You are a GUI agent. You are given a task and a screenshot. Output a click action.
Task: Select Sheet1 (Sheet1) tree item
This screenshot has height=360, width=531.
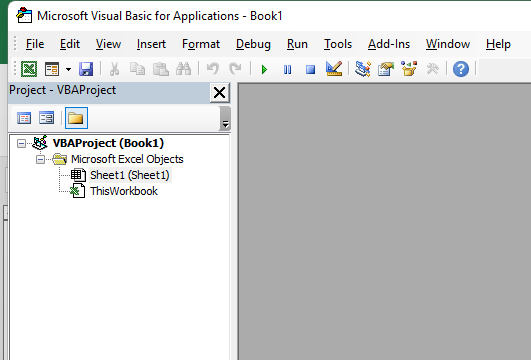click(130, 175)
